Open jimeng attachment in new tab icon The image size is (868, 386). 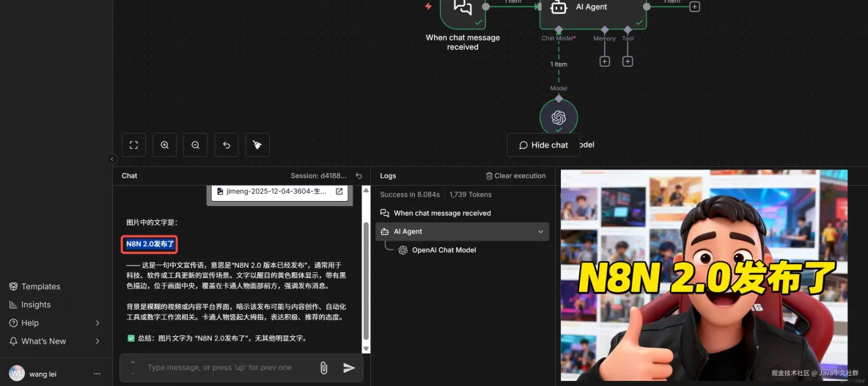point(339,192)
